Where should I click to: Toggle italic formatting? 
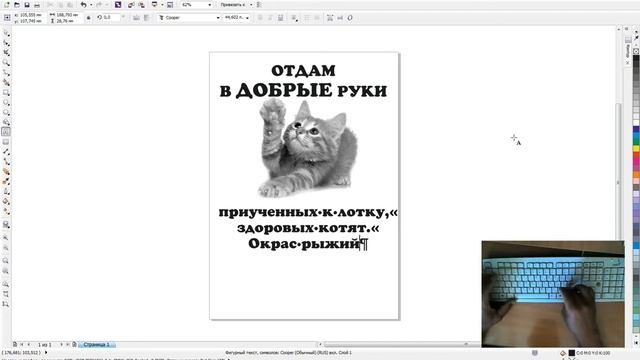pyautogui.click(x=270, y=18)
